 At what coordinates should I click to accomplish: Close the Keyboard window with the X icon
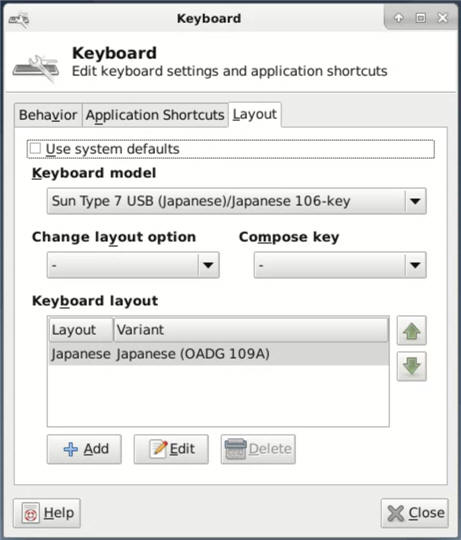point(442,18)
